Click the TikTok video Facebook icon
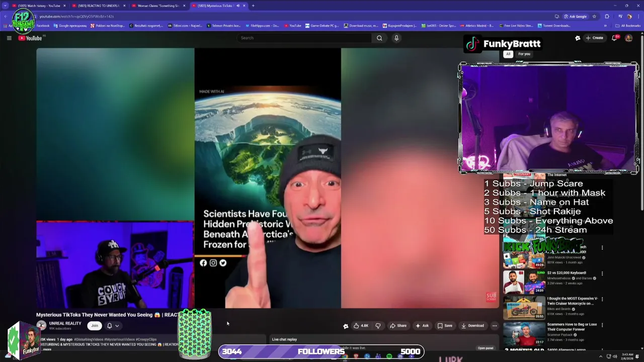 [x=203, y=263]
